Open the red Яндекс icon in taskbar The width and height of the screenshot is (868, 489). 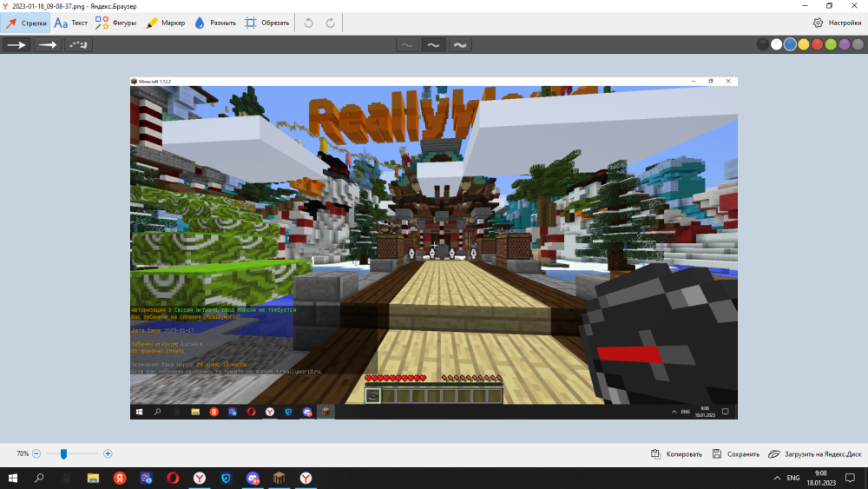point(120,478)
